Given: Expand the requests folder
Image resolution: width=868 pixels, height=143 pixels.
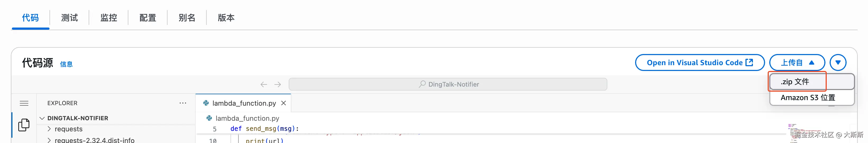Looking at the screenshot, I should pyautogui.click(x=49, y=129).
